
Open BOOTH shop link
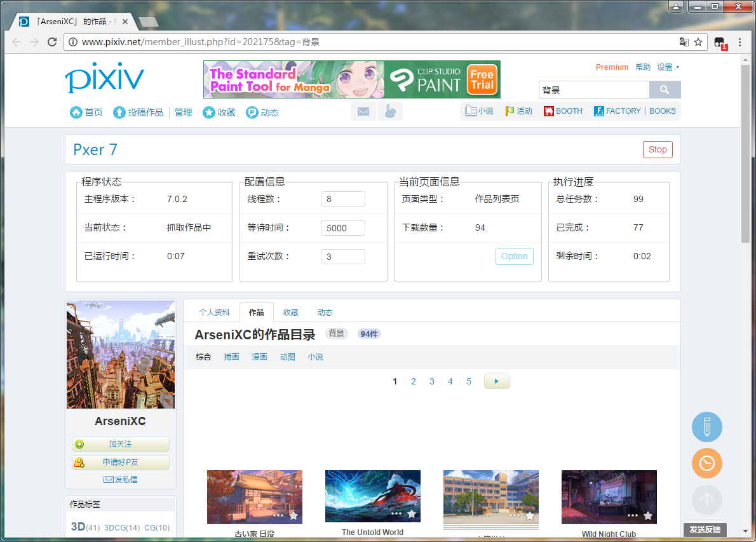[563, 111]
